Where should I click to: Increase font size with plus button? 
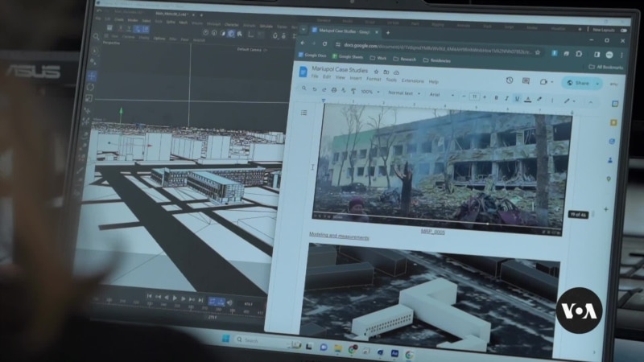[485, 97]
